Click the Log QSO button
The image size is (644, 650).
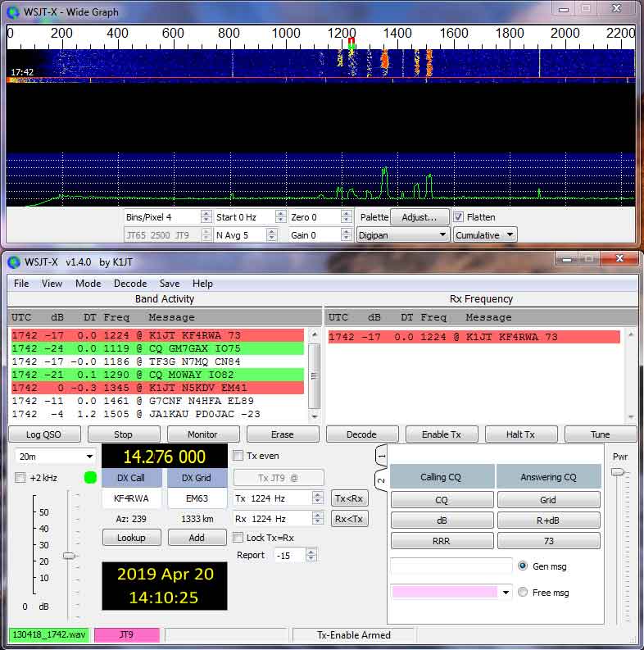click(x=43, y=434)
